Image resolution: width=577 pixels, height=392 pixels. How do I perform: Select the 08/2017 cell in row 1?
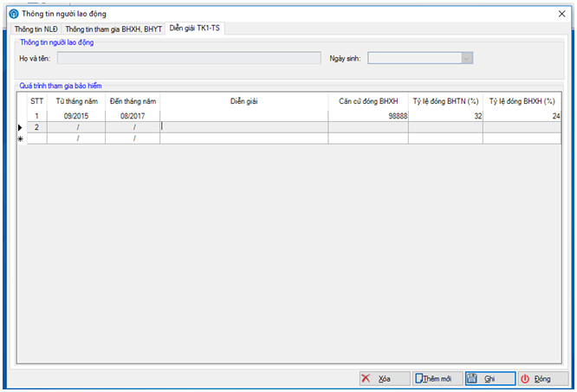coord(133,116)
